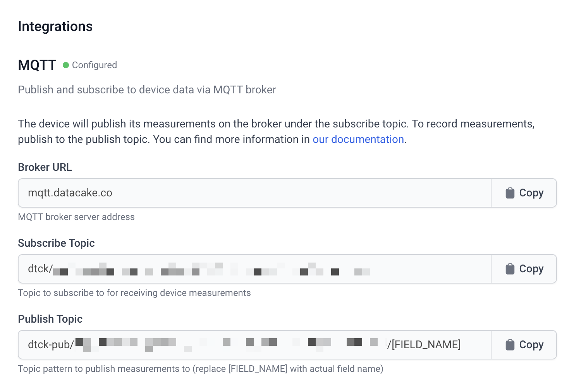Click the "Publish Topic" field label

[50, 319]
